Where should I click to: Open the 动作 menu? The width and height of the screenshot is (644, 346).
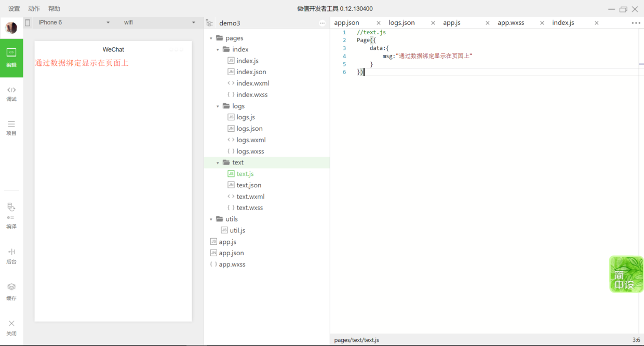(34, 9)
